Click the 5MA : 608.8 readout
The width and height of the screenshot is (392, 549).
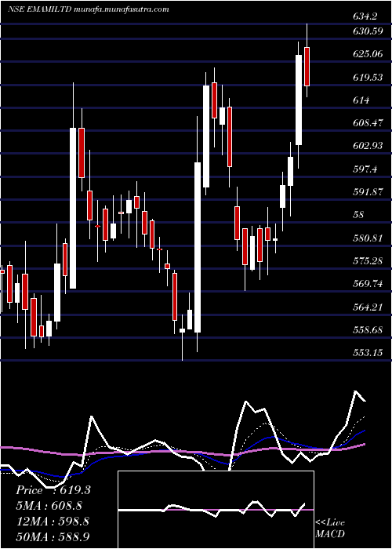[x=49, y=506]
